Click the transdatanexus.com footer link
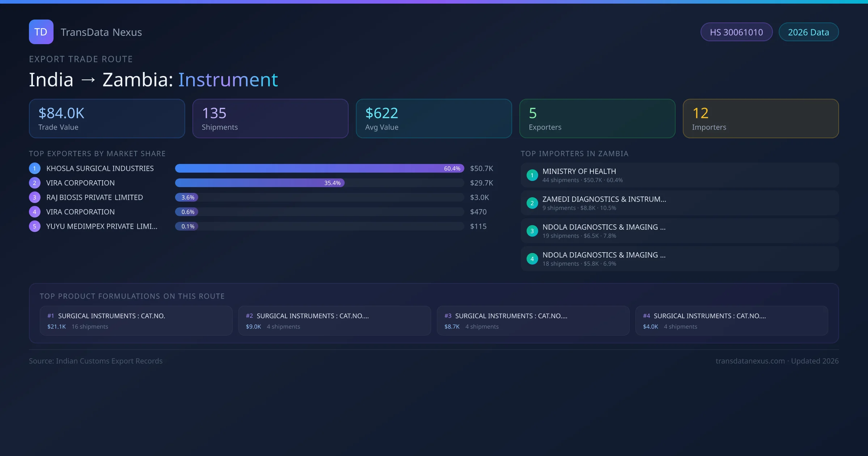Image resolution: width=868 pixels, height=456 pixels. 750,361
